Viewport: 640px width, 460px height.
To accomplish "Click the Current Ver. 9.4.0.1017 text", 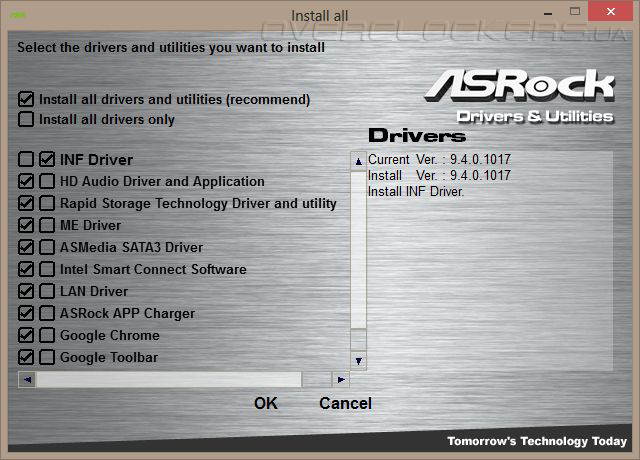I will click(x=439, y=159).
